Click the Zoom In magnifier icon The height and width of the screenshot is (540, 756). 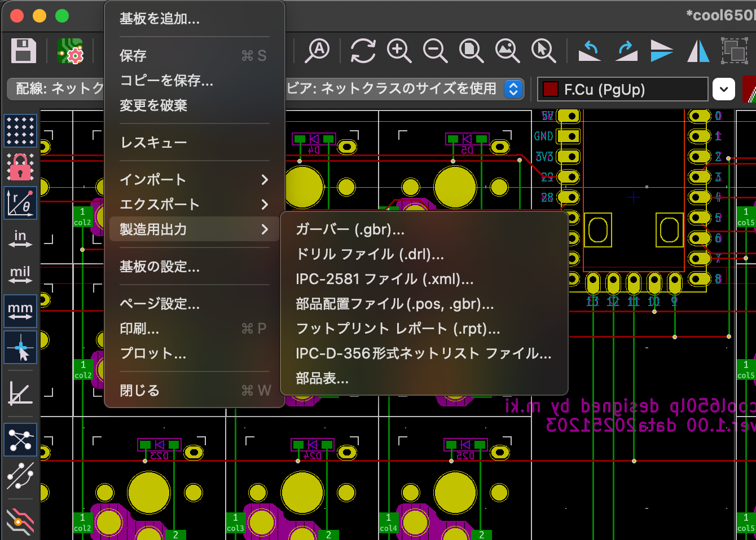[399, 51]
